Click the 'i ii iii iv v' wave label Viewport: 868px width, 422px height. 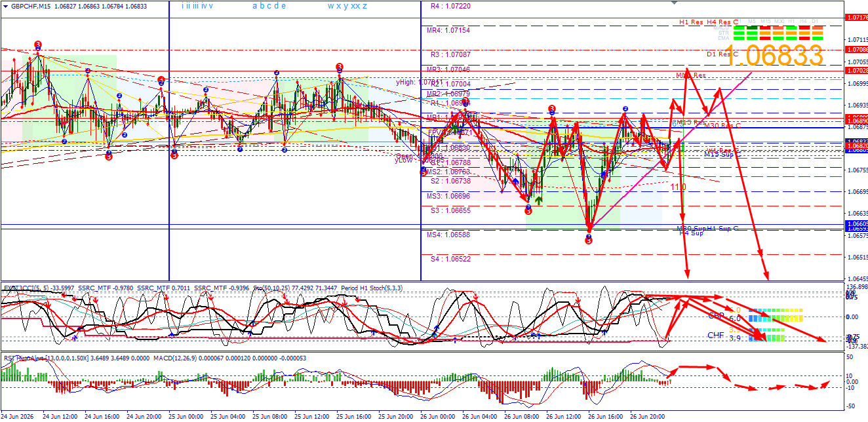(197, 5)
